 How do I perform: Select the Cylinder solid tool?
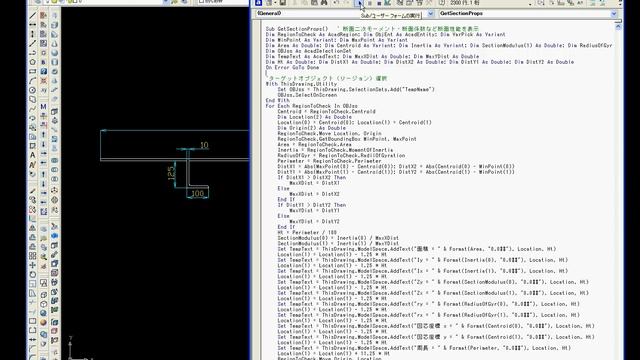pos(54,62)
